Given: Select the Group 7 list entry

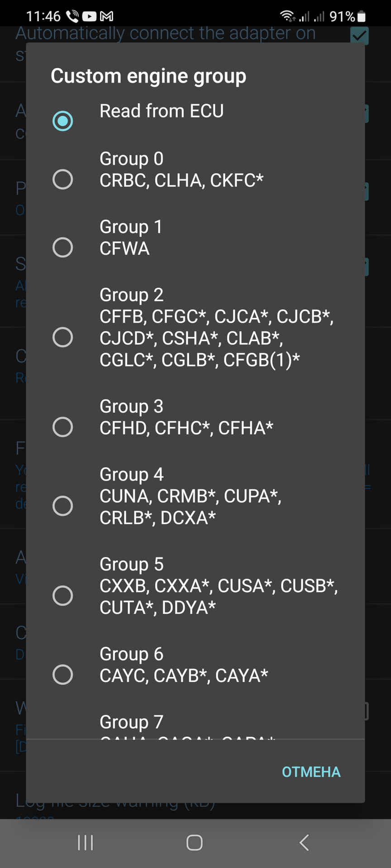Looking at the screenshot, I should [x=195, y=725].
